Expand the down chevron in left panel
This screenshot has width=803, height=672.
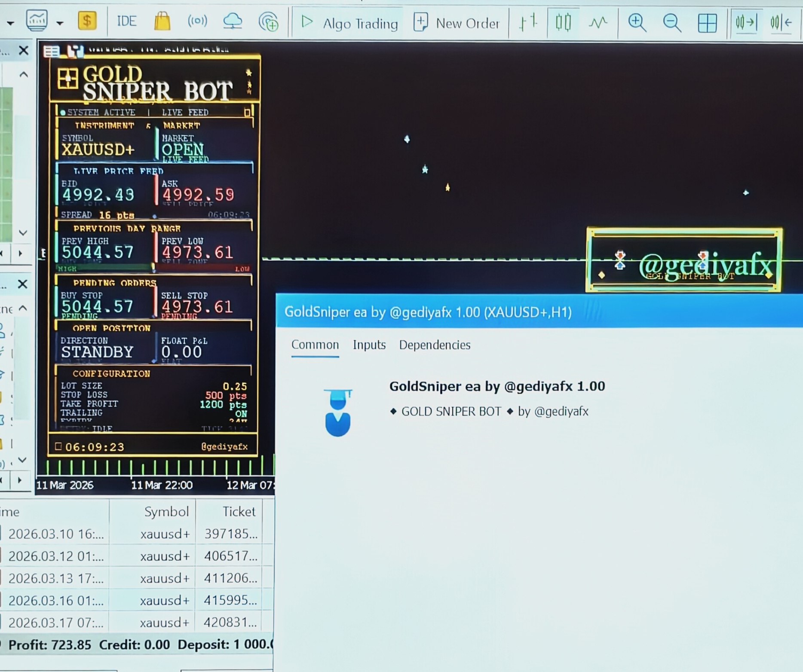[23, 232]
